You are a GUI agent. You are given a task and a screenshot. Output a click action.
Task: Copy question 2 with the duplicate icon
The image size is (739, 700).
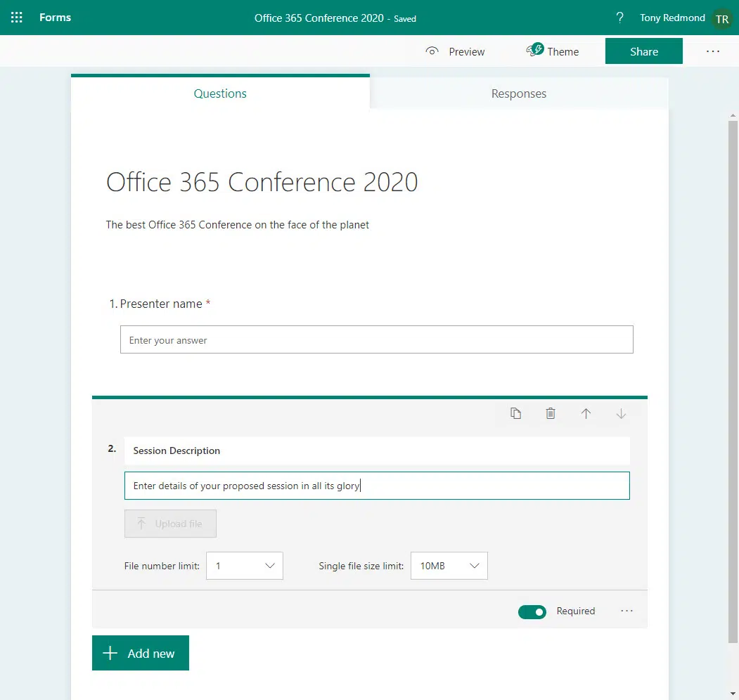(515, 413)
